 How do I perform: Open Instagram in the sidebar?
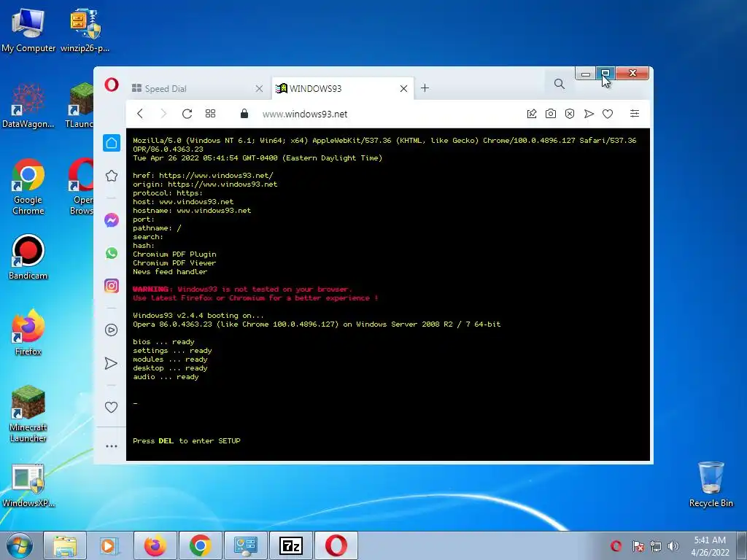tap(112, 286)
